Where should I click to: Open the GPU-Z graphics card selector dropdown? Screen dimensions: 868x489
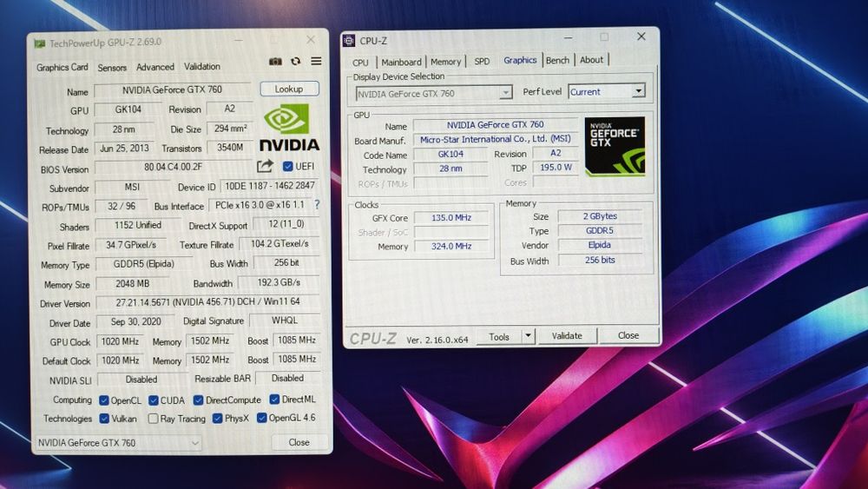tap(118, 443)
